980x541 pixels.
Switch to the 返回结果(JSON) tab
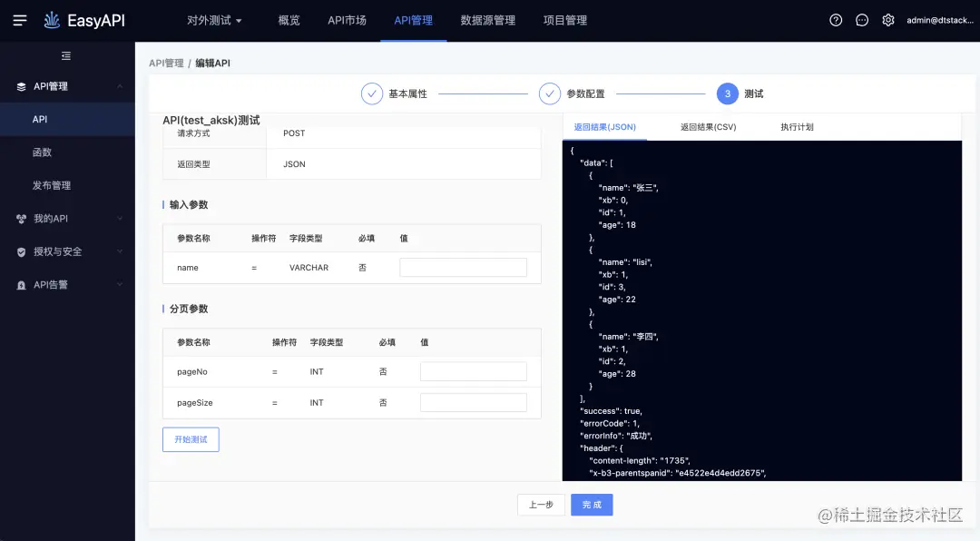[x=605, y=127]
